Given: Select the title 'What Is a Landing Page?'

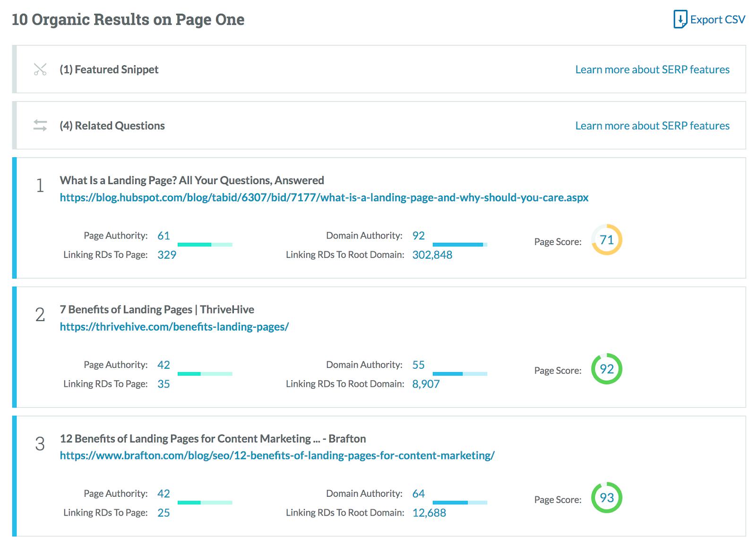Looking at the screenshot, I should (x=192, y=180).
